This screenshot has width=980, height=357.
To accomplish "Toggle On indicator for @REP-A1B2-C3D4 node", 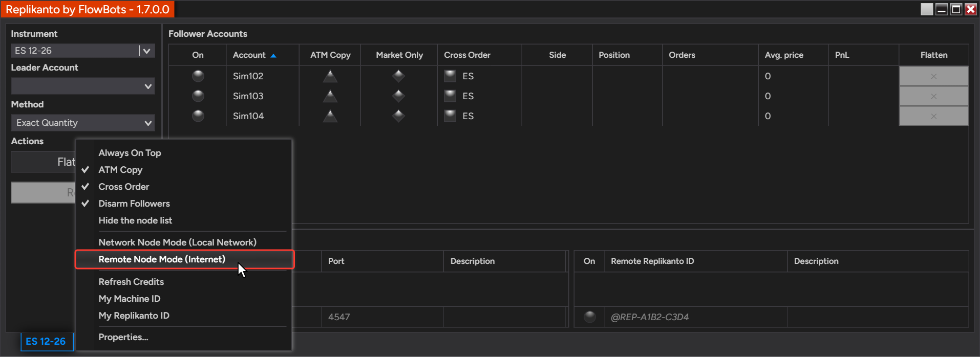I will [590, 317].
